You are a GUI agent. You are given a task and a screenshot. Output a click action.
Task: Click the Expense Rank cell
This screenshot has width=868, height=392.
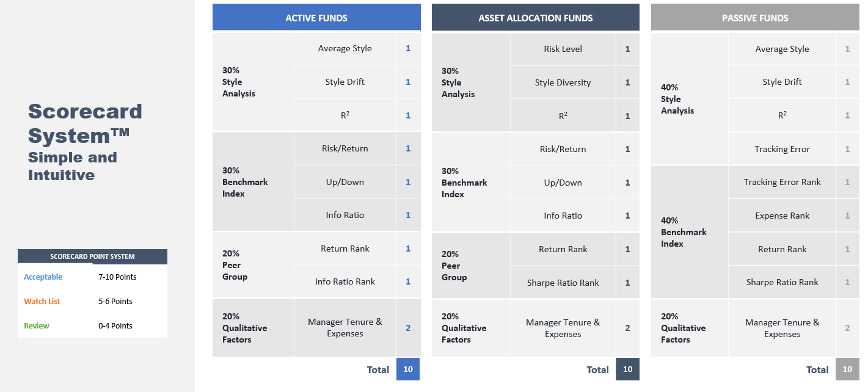[x=782, y=216]
